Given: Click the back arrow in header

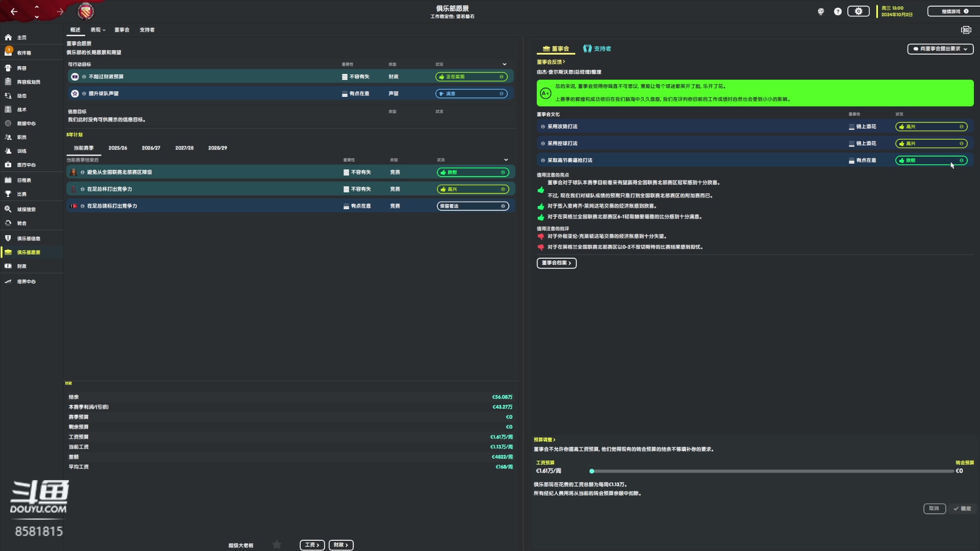Looking at the screenshot, I should [x=14, y=11].
